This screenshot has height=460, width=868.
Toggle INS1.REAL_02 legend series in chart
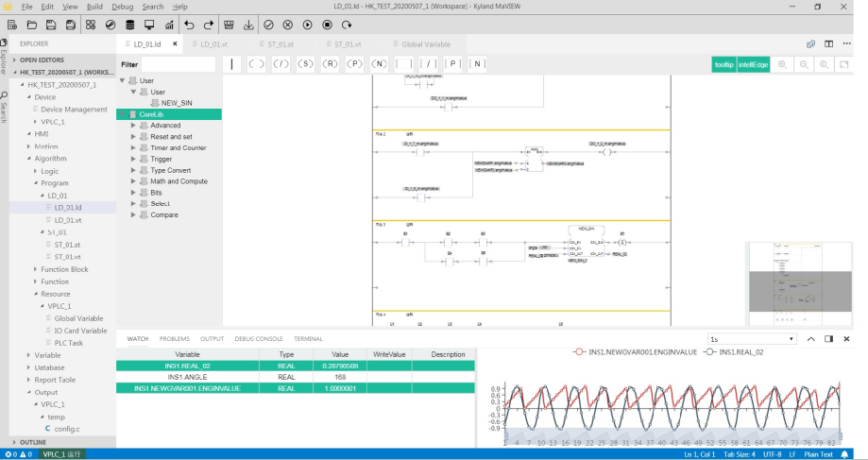click(x=733, y=352)
